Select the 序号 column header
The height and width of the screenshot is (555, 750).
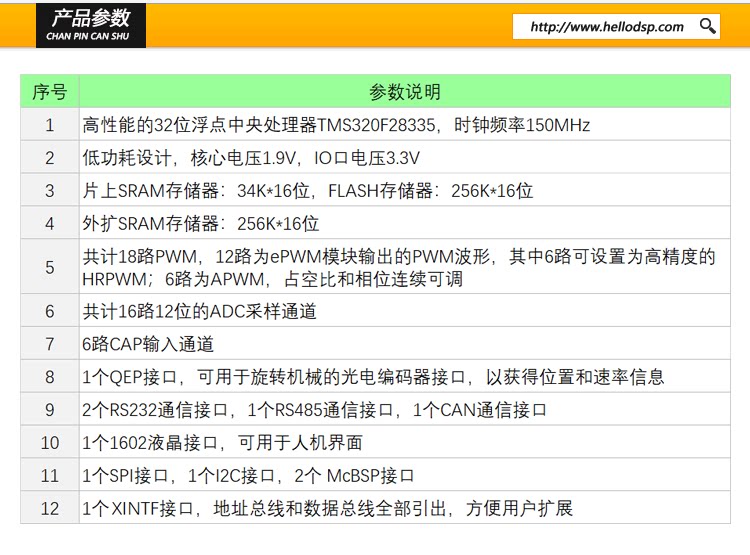(50, 91)
